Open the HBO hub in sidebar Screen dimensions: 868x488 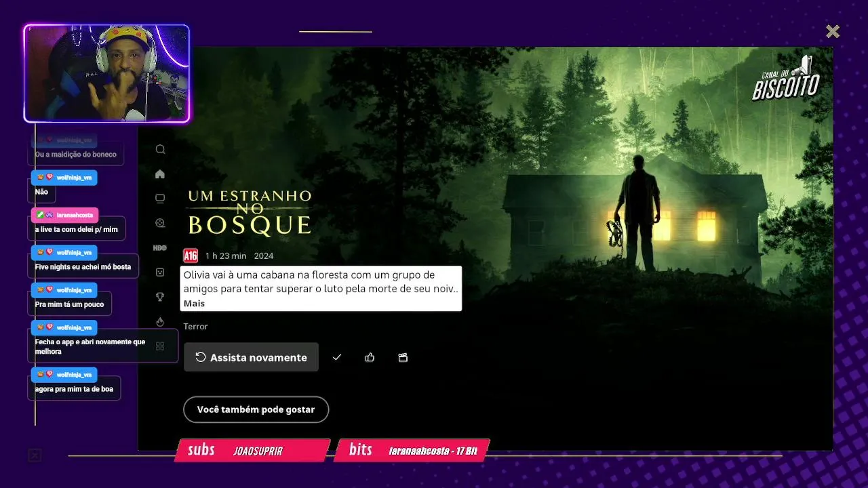click(x=160, y=248)
